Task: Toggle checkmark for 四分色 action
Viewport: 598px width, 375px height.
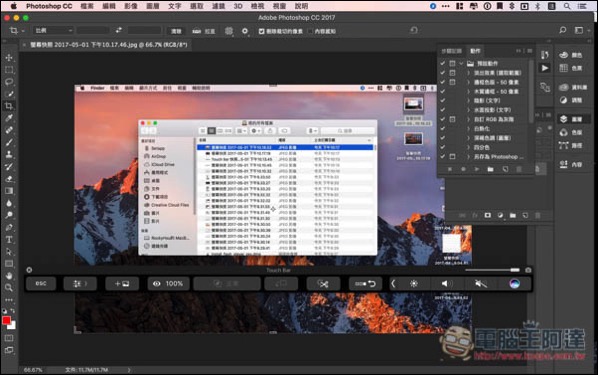Action: click(x=442, y=147)
